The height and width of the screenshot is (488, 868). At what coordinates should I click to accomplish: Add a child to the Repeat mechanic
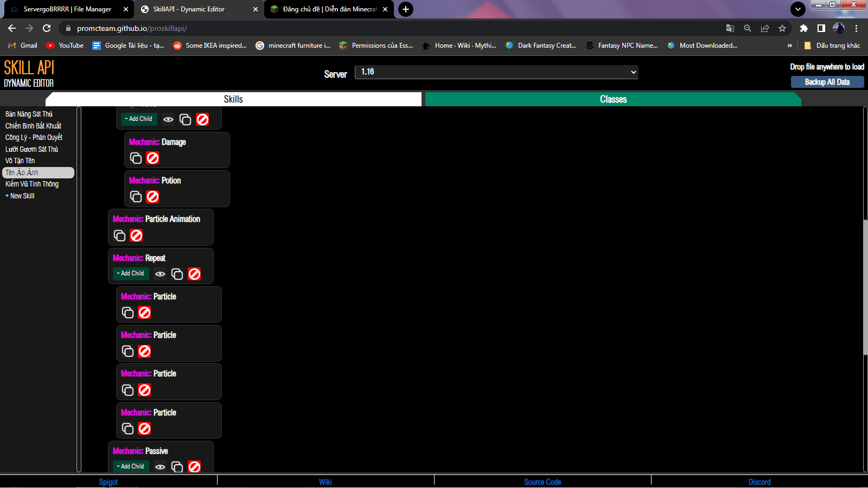coord(131,273)
